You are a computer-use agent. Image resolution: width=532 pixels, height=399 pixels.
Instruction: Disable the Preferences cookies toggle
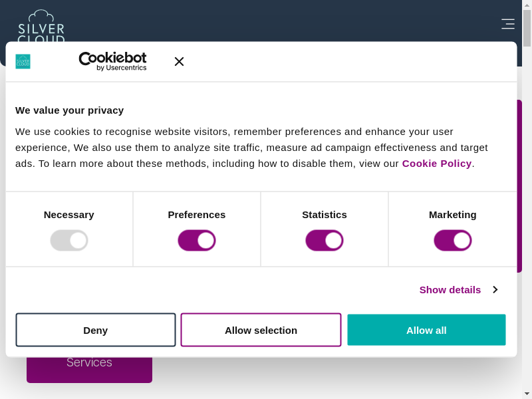pos(197,240)
